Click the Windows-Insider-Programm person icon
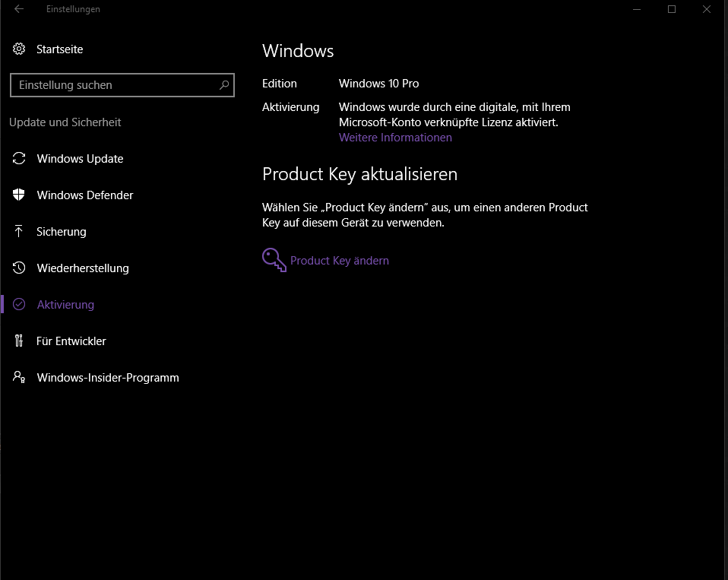 (x=19, y=376)
